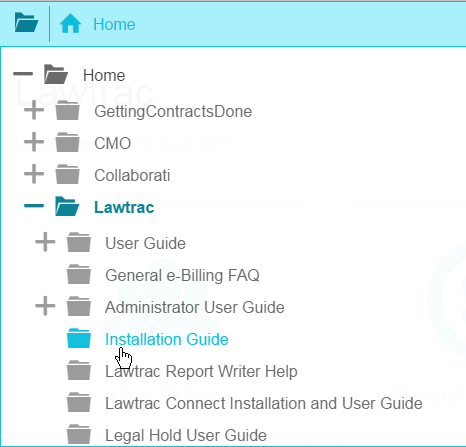
Task: Open General e-Billing FAQ page
Action: (182, 275)
